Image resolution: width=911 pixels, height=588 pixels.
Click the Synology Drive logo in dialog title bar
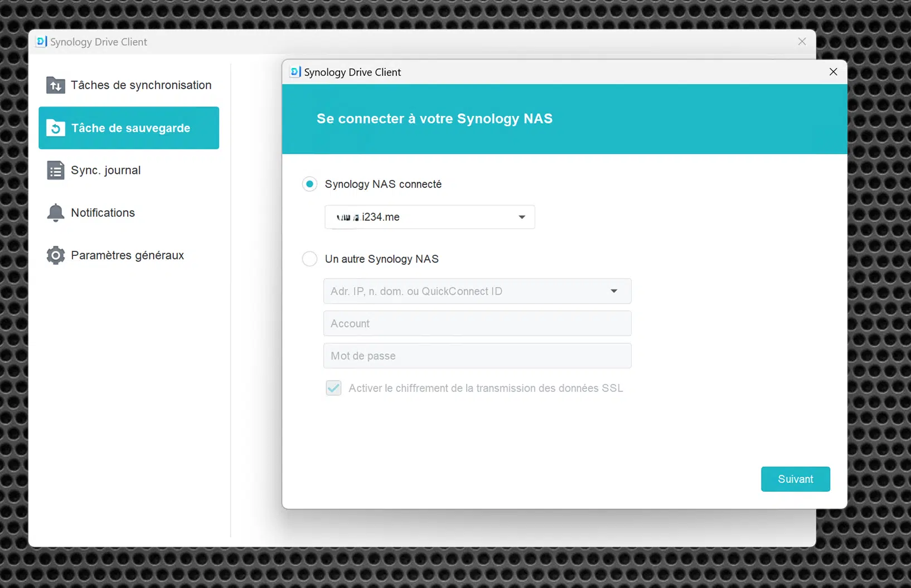coord(295,72)
